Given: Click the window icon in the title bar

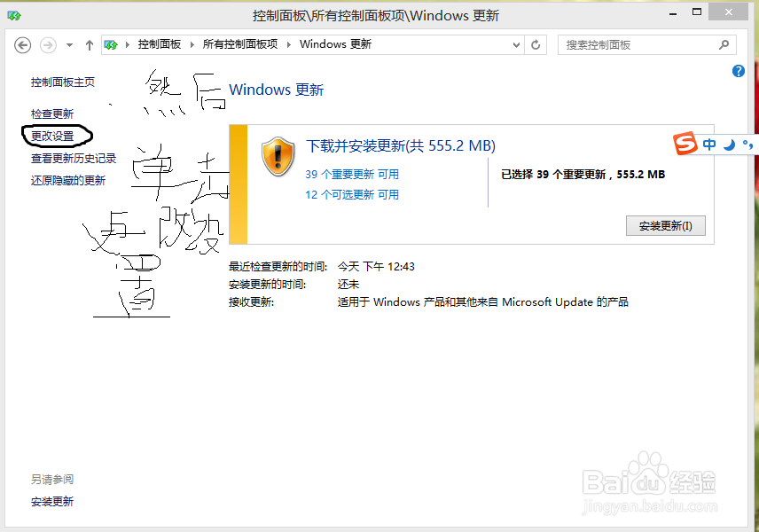Looking at the screenshot, I should pos(14,16).
